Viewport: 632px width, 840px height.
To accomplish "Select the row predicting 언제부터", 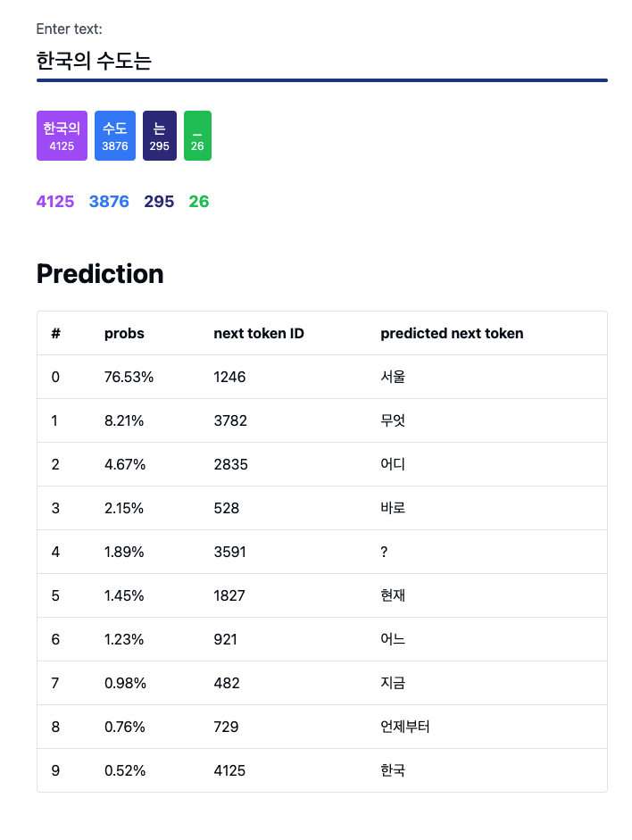I will [322, 727].
